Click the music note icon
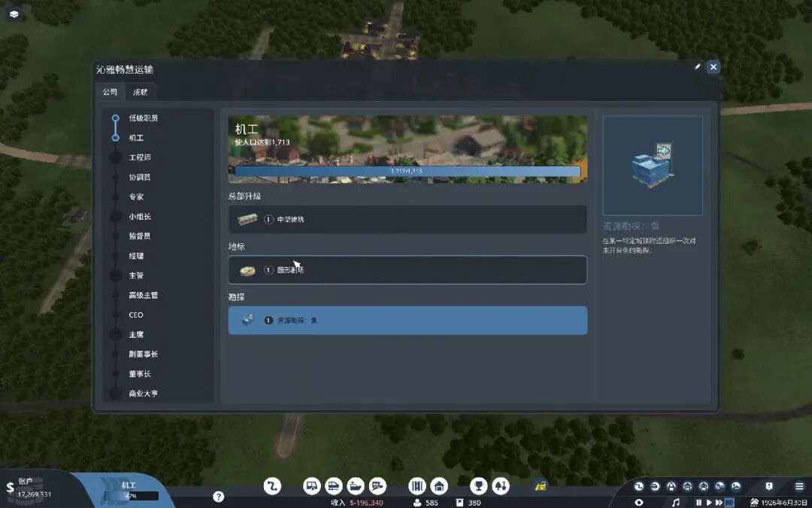 (675, 502)
